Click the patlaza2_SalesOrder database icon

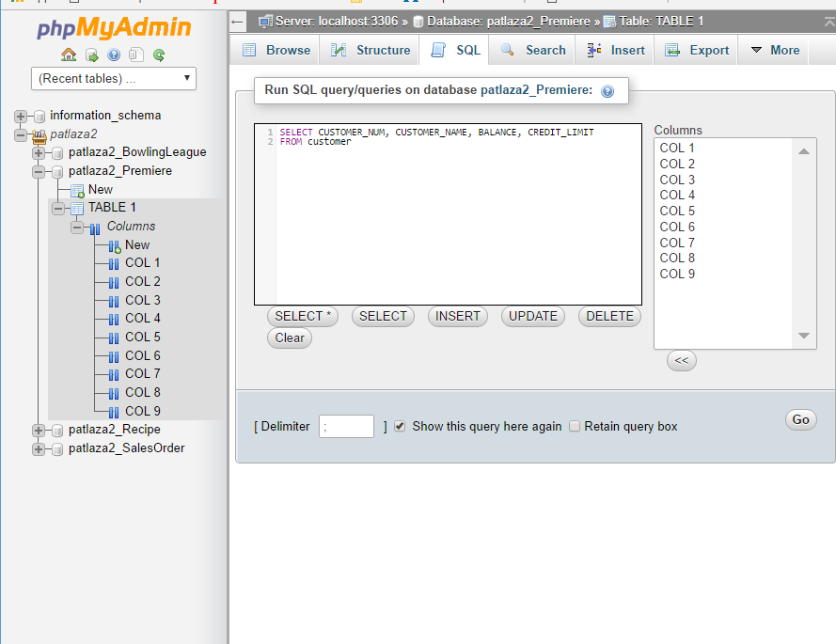[x=57, y=448]
